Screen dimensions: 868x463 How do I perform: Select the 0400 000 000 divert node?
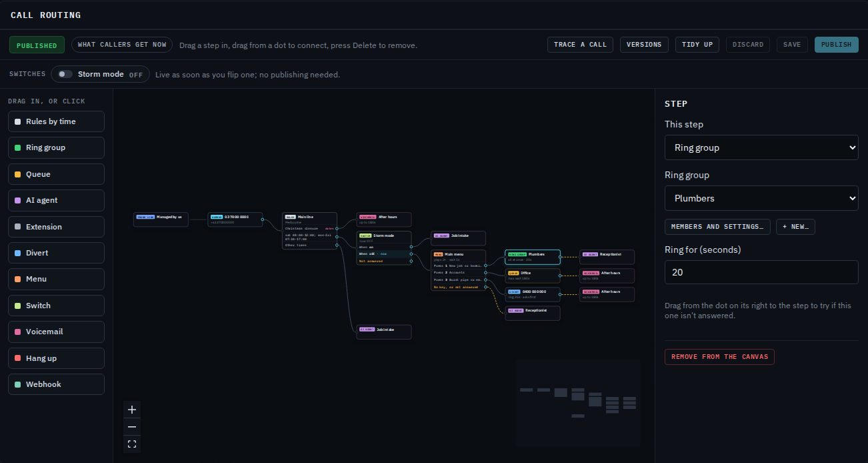click(x=533, y=294)
